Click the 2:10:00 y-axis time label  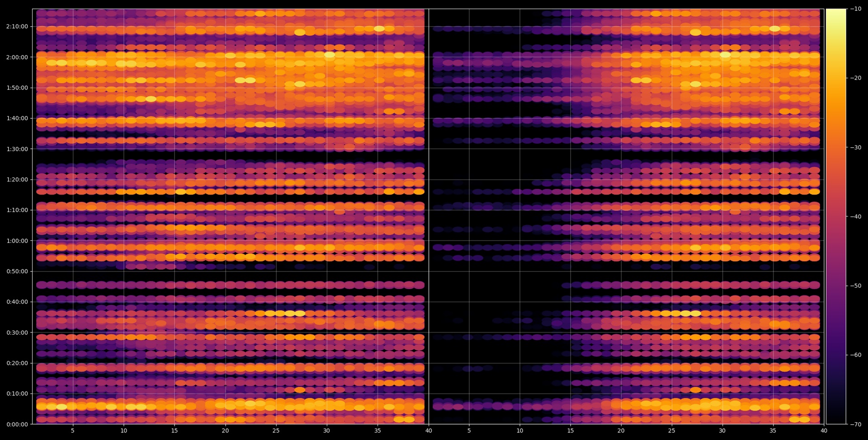[x=17, y=27]
